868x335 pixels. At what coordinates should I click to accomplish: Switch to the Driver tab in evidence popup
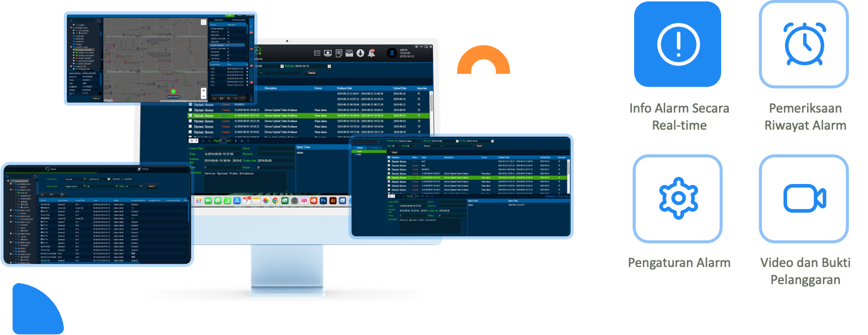(x=375, y=148)
